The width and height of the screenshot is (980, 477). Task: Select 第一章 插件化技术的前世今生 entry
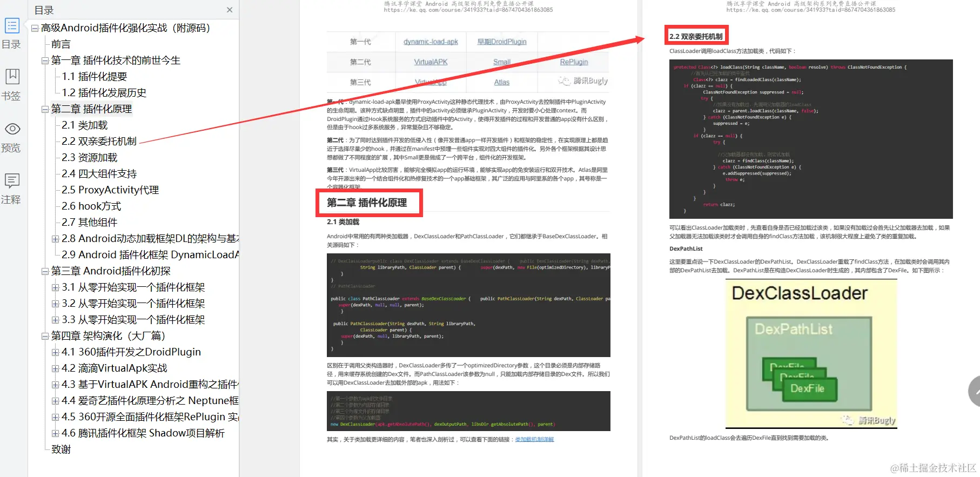pyautogui.click(x=116, y=61)
